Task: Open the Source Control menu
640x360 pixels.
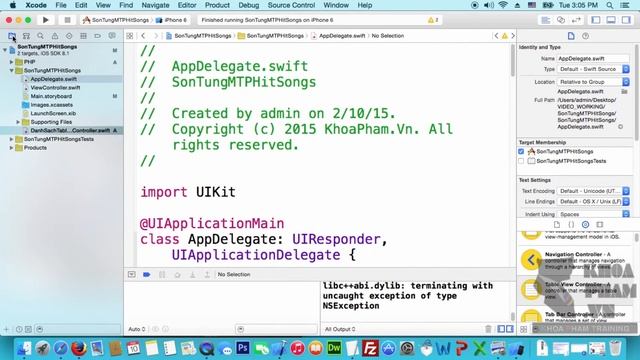Action: tap(291, 5)
